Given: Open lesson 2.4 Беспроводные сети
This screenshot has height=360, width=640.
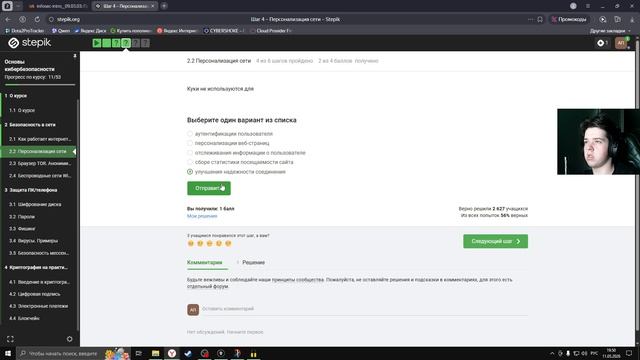Looking at the screenshot, I should [40, 176].
